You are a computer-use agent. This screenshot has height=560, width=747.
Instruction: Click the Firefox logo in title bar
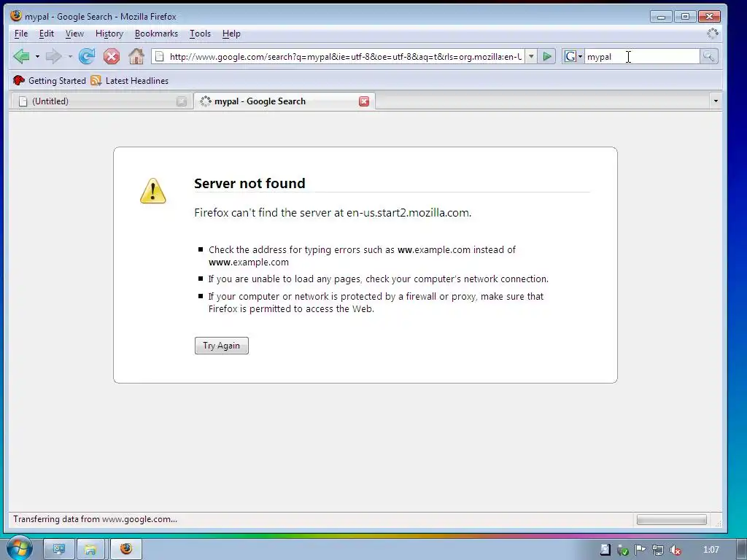coord(16,16)
